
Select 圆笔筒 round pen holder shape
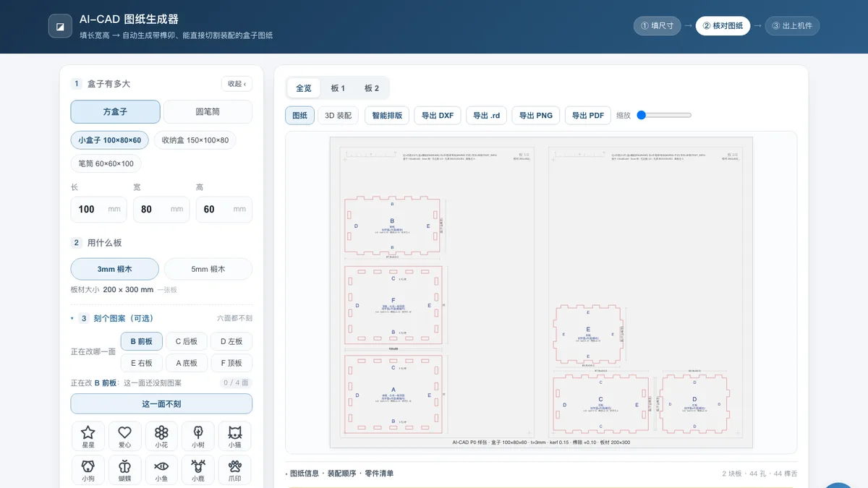point(208,112)
